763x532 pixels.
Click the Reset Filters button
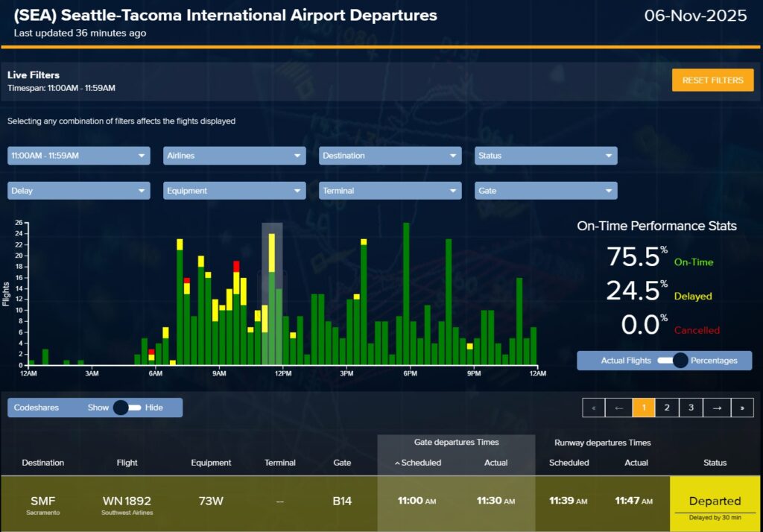pyautogui.click(x=712, y=80)
